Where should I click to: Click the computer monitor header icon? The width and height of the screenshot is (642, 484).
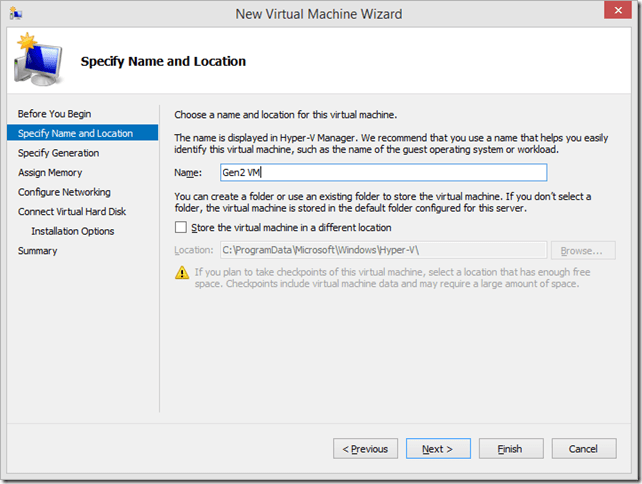37,62
